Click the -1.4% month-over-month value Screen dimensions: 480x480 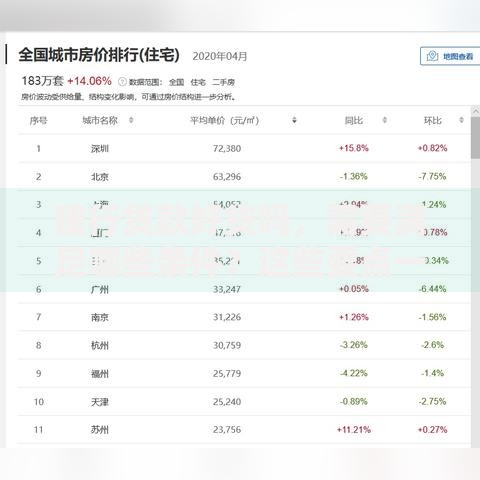pos(432,373)
